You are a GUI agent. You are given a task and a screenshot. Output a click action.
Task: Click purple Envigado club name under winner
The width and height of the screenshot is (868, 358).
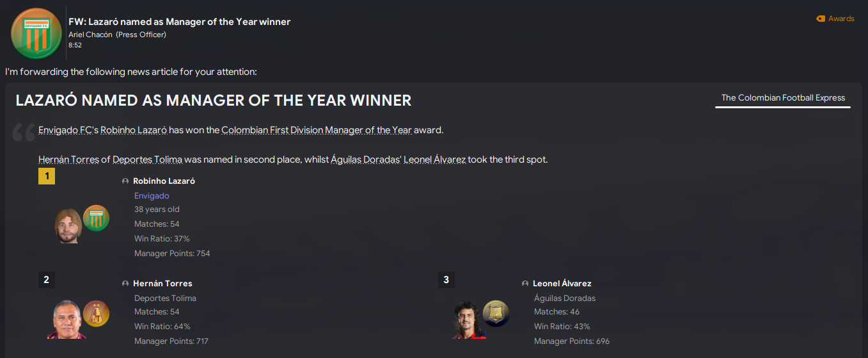pyautogui.click(x=152, y=196)
